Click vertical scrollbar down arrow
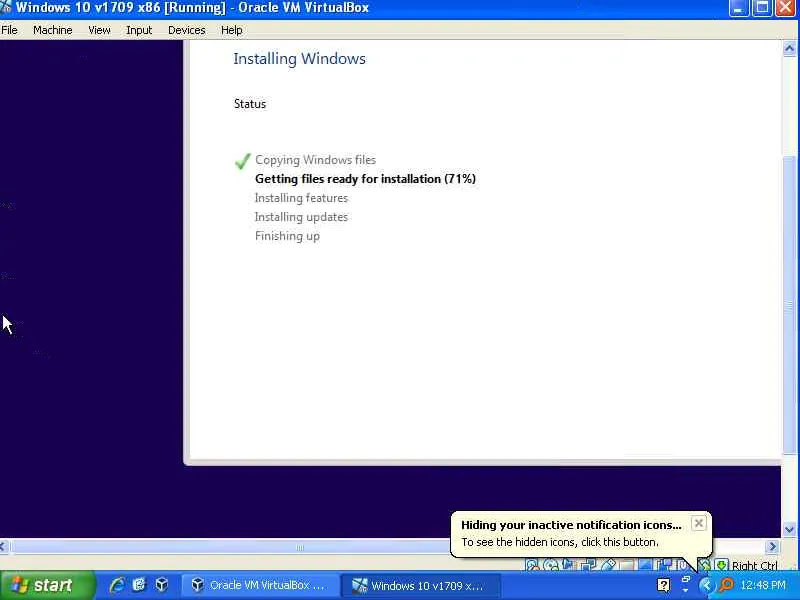 pyautogui.click(x=789, y=529)
